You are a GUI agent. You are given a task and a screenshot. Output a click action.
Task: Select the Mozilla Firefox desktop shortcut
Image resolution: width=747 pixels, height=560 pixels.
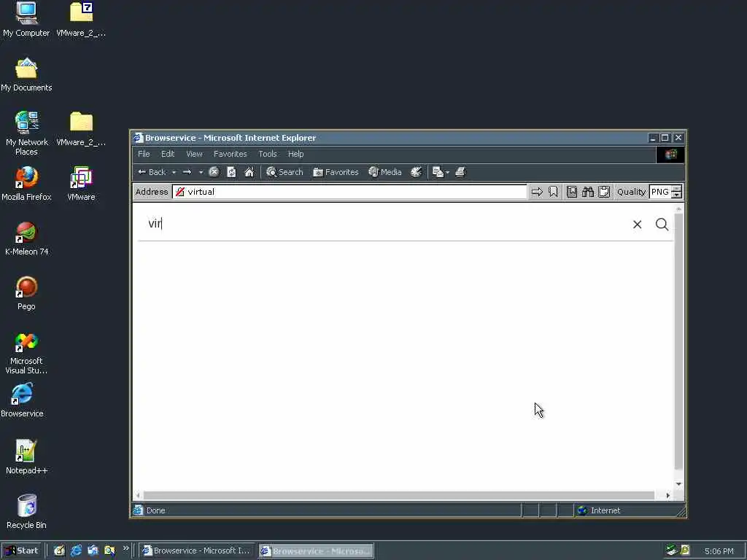pyautogui.click(x=26, y=184)
